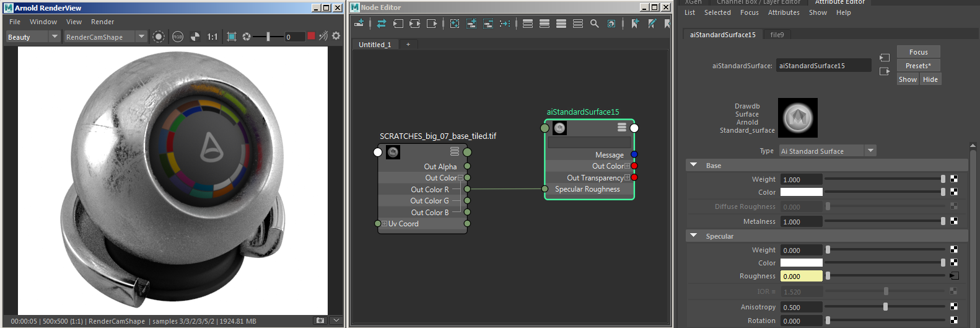
Task: Toggle map button for Rotation
Action: 954,321
